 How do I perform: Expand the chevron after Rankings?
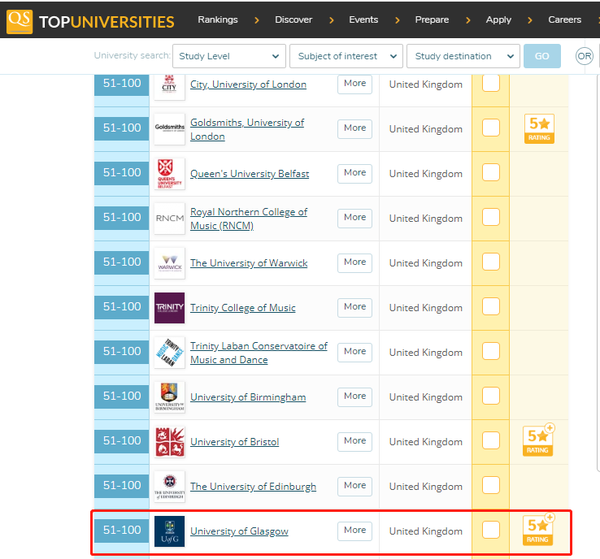257,20
